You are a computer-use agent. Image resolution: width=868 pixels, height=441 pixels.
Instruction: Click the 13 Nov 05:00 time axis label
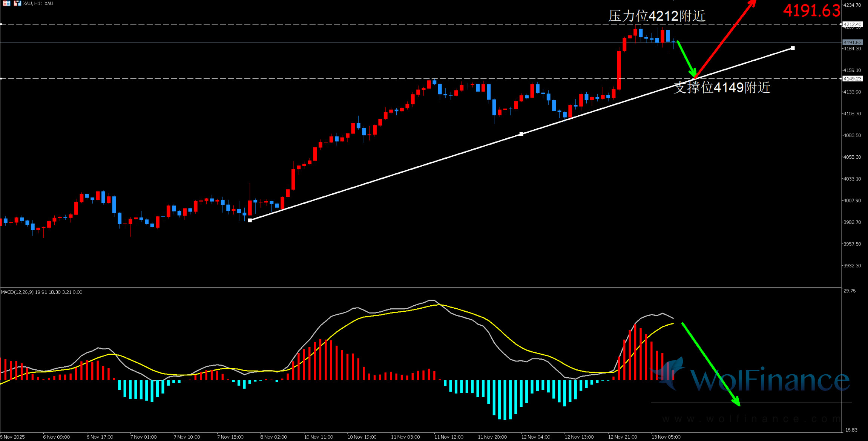[x=666, y=437]
